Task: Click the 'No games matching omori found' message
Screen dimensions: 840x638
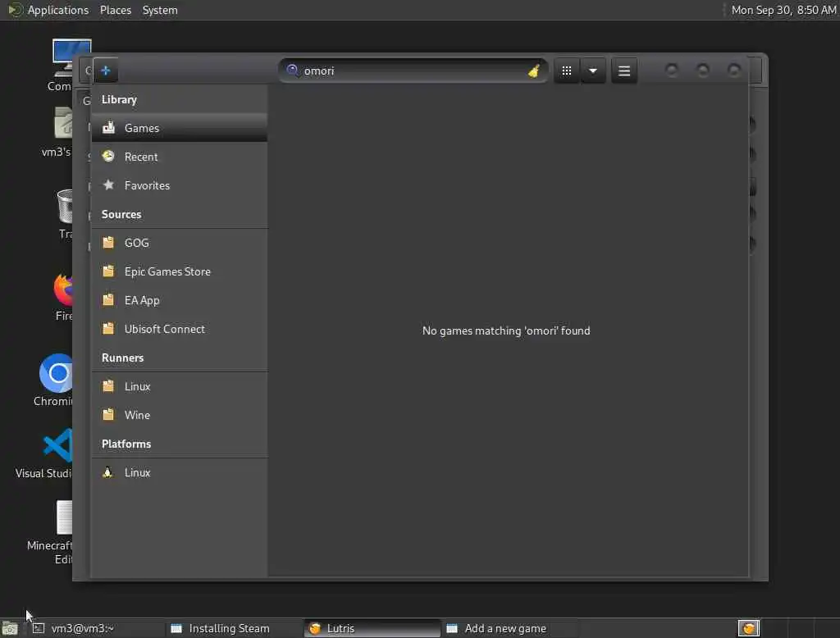Action: (x=506, y=330)
